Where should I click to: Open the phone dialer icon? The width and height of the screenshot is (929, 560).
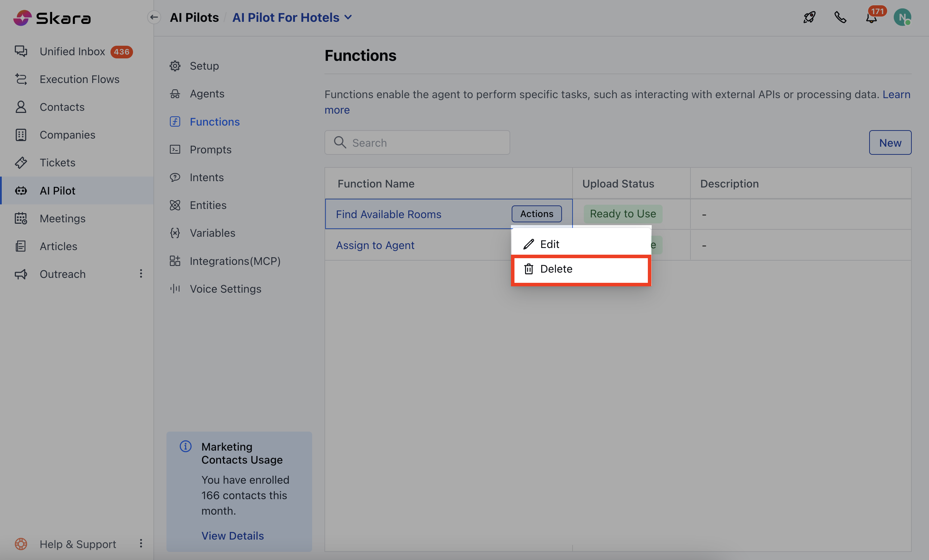840,17
